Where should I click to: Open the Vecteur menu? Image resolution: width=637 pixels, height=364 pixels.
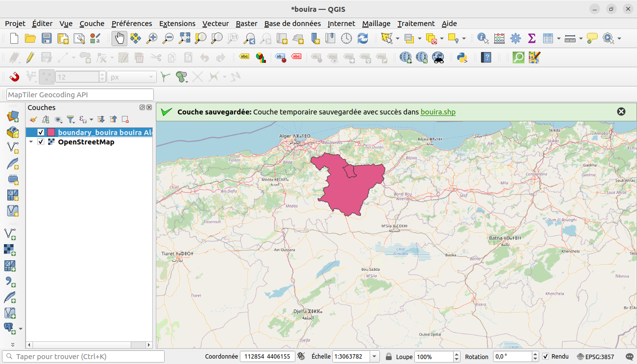(x=216, y=24)
